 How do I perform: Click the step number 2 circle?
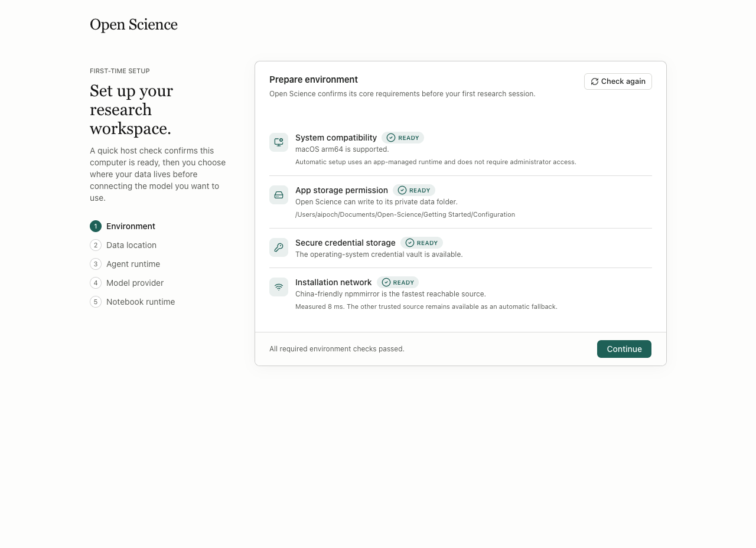[96, 245]
